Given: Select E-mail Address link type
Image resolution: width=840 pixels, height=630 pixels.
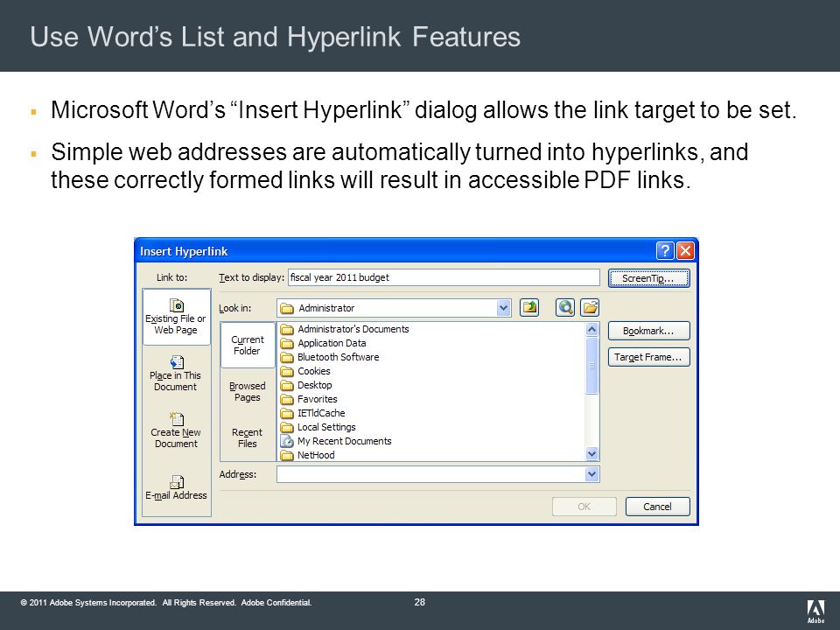Looking at the screenshot, I should point(176,488).
